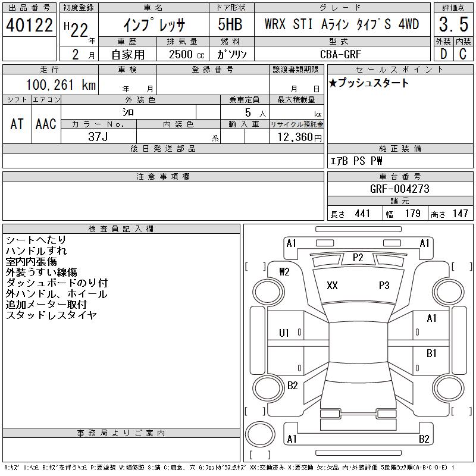Click the 注意事項欄 header
This screenshot has width=476, height=476.
point(163,177)
